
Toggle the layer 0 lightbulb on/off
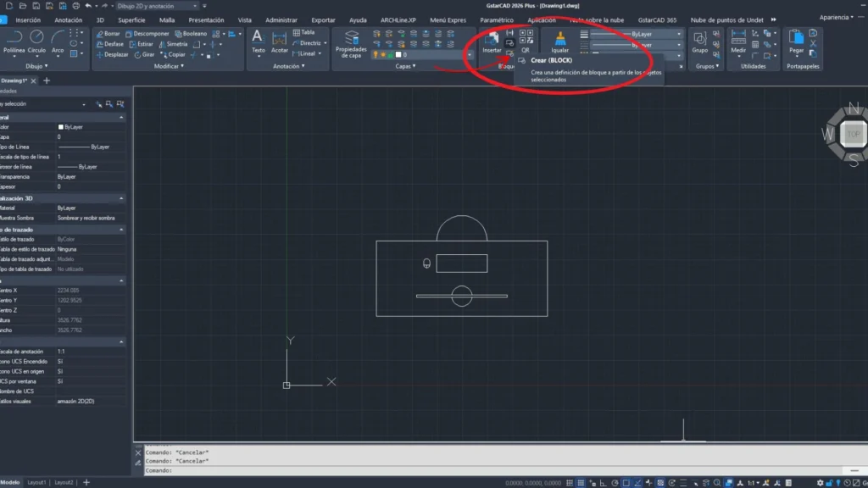click(376, 55)
